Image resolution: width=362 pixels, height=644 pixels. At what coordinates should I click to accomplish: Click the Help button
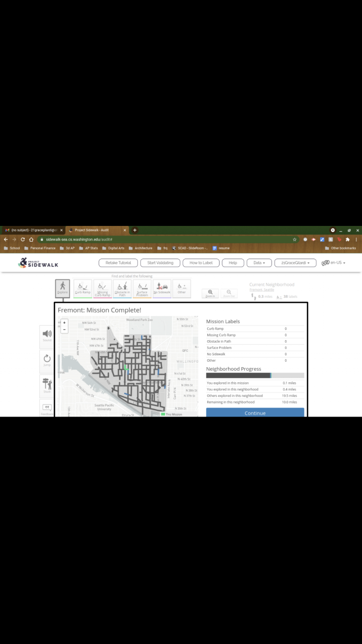pyautogui.click(x=233, y=263)
